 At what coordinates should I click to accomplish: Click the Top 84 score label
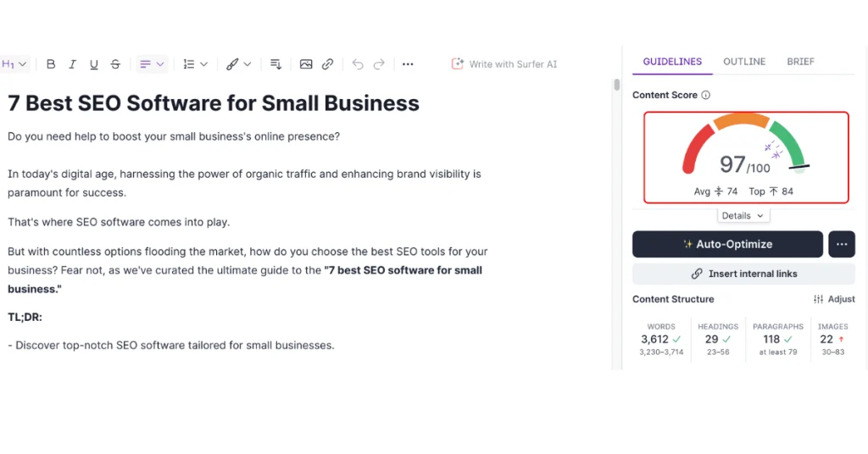click(x=771, y=191)
